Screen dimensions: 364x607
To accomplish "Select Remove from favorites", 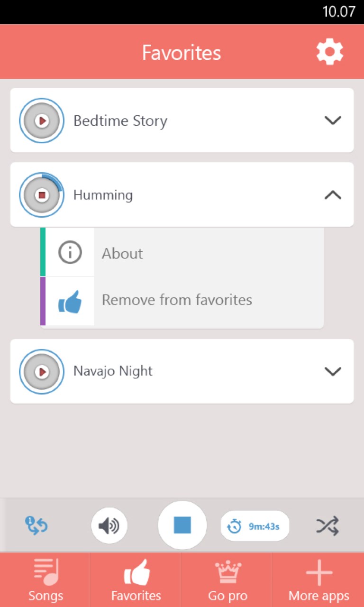I will pos(177,300).
